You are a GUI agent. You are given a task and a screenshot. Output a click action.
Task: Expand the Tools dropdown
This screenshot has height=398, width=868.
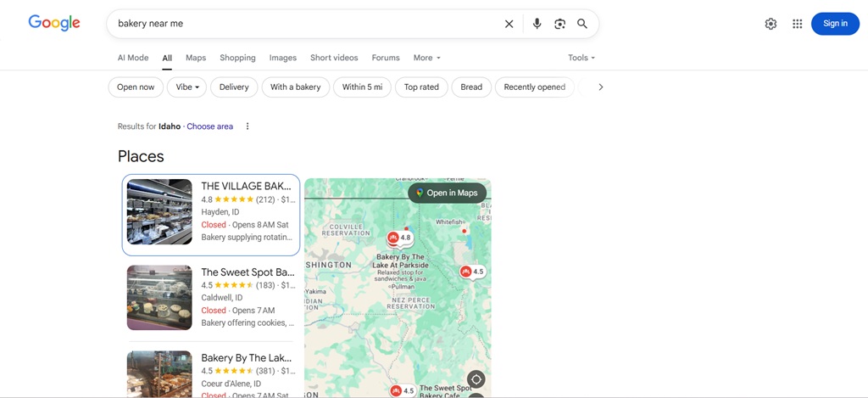pyautogui.click(x=581, y=58)
